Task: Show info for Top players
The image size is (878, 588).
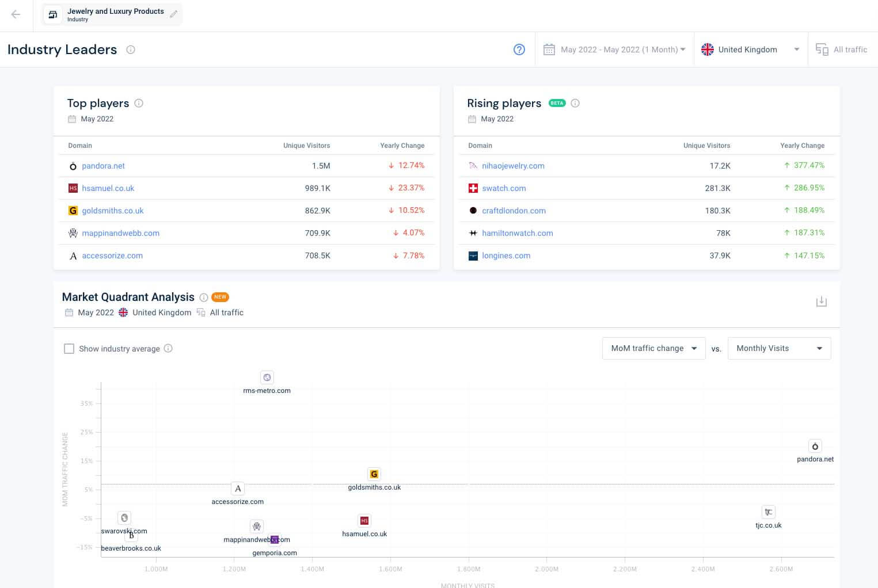Action: pos(139,104)
